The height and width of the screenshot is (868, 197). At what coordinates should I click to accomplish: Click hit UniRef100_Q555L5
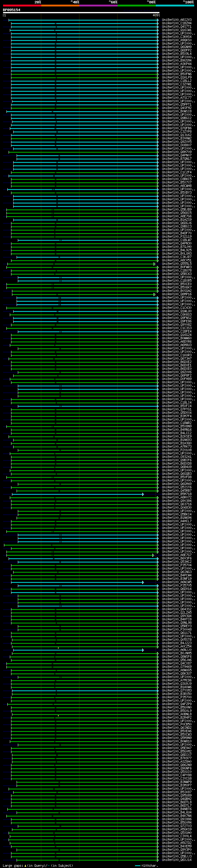tap(176, 264)
